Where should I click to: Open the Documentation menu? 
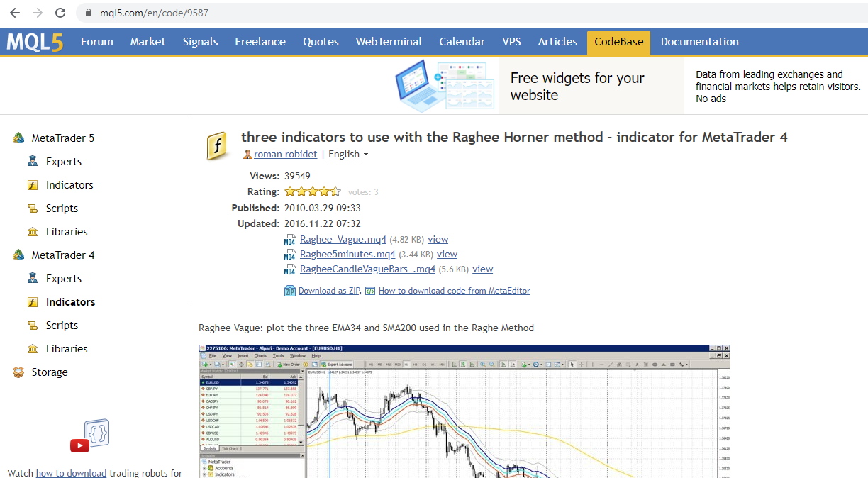click(x=700, y=42)
